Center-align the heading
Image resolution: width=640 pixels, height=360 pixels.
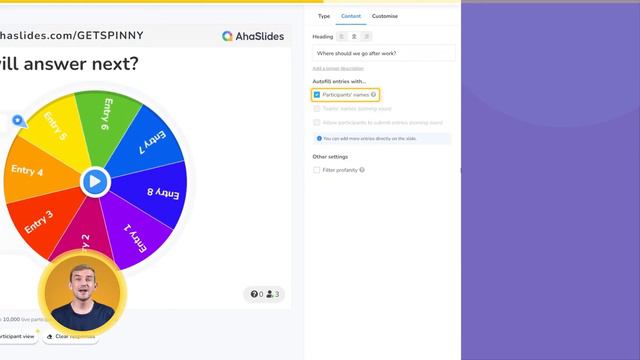354,37
